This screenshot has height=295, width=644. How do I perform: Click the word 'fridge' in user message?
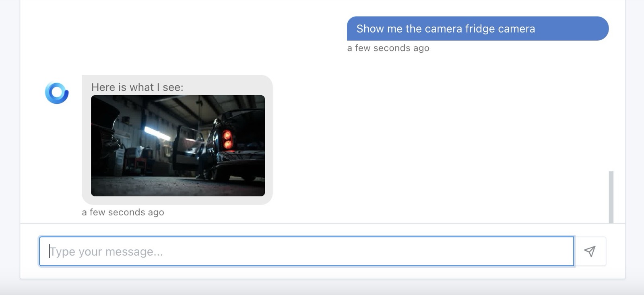pyautogui.click(x=480, y=29)
